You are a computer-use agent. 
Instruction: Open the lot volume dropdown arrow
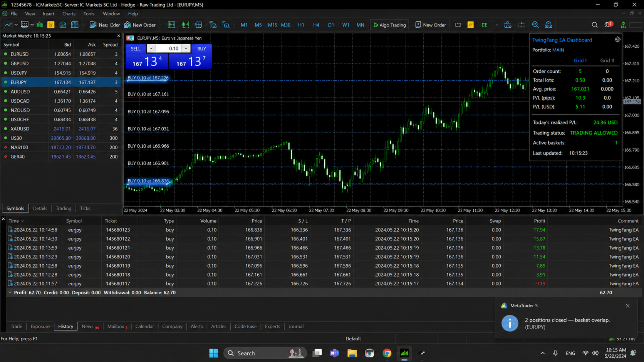(x=186, y=48)
